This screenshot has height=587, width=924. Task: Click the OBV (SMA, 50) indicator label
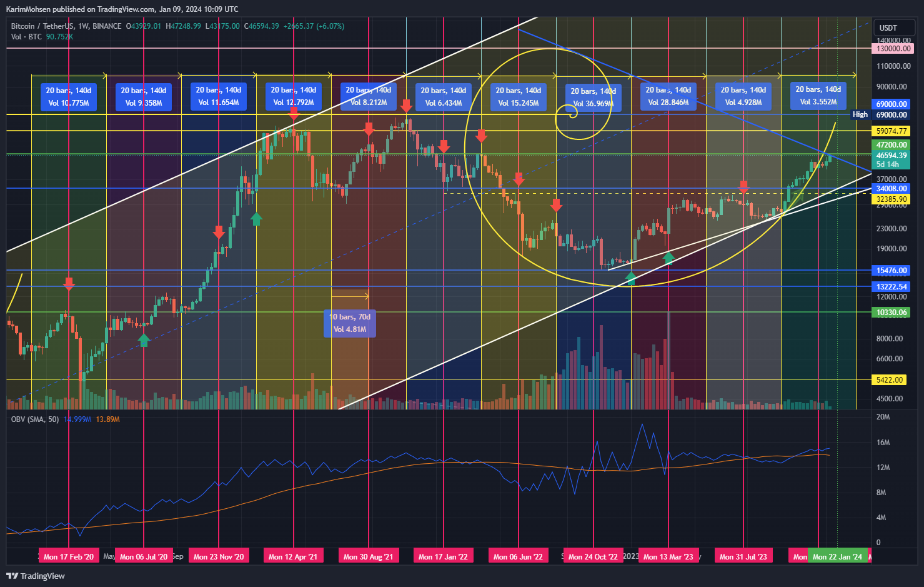click(x=35, y=419)
